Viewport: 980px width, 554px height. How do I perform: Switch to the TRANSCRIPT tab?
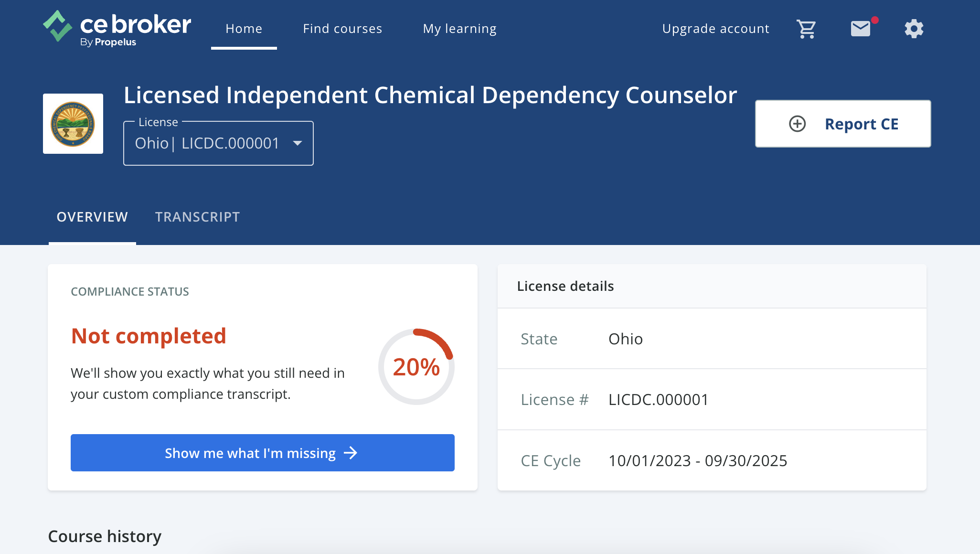pos(198,217)
